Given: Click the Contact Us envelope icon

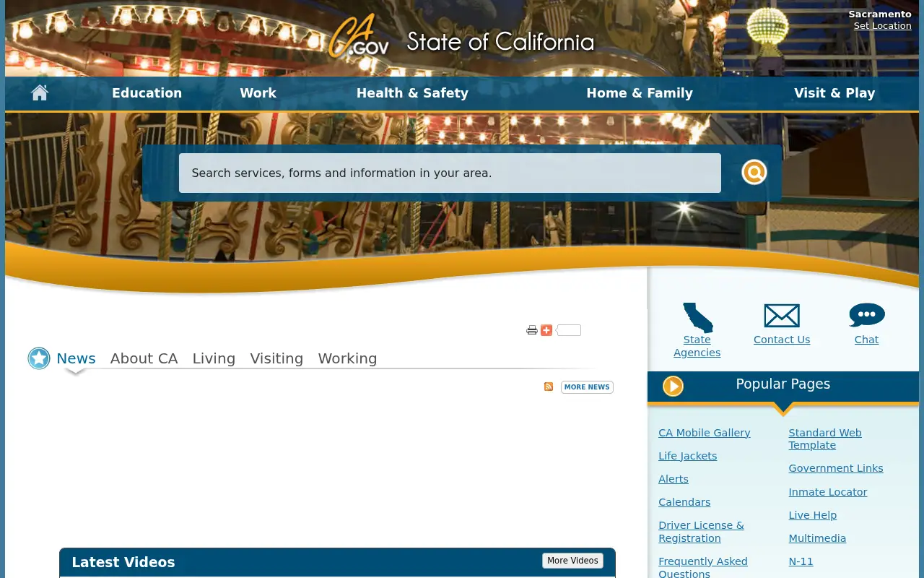Looking at the screenshot, I should point(782,316).
